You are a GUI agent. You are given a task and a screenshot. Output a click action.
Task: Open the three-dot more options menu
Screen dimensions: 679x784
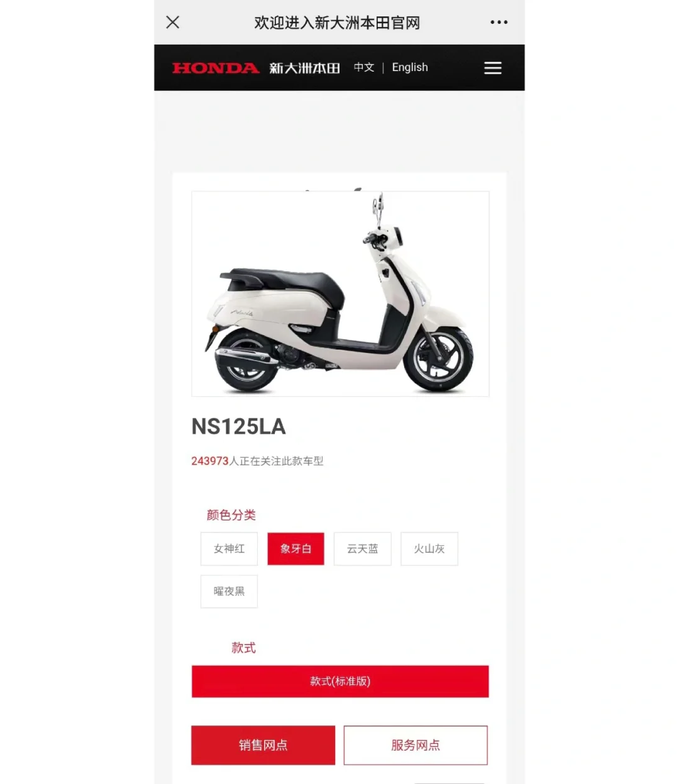[x=499, y=22]
